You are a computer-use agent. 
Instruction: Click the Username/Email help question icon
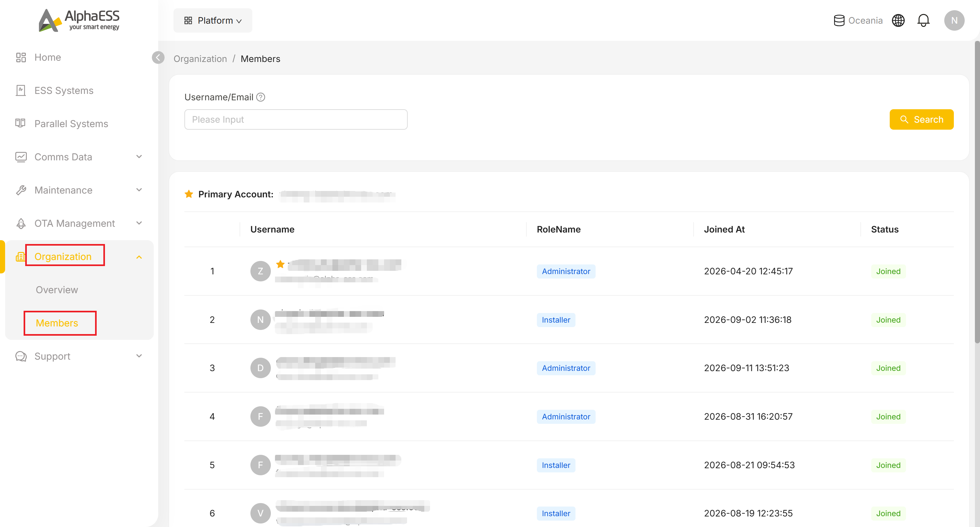coord(261,97)
